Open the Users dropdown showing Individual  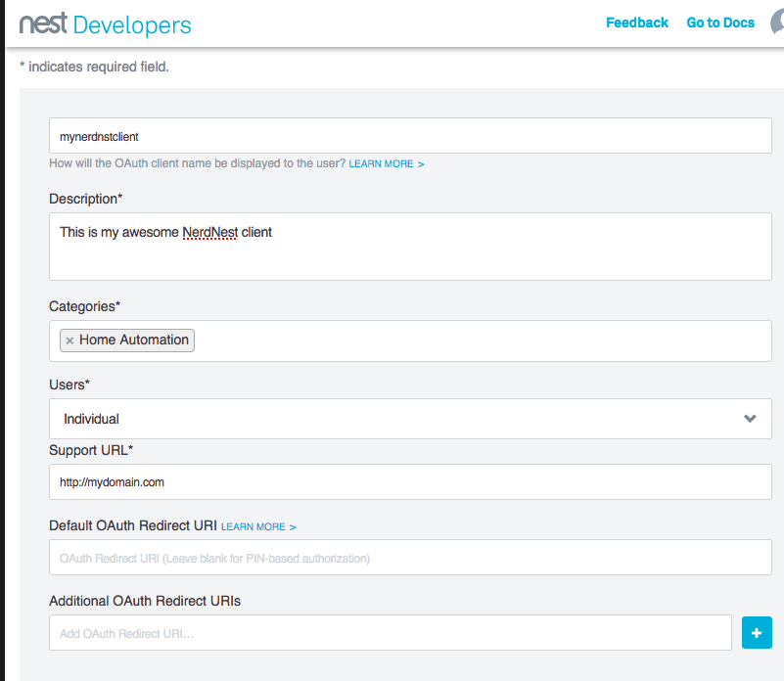point(410,419)
